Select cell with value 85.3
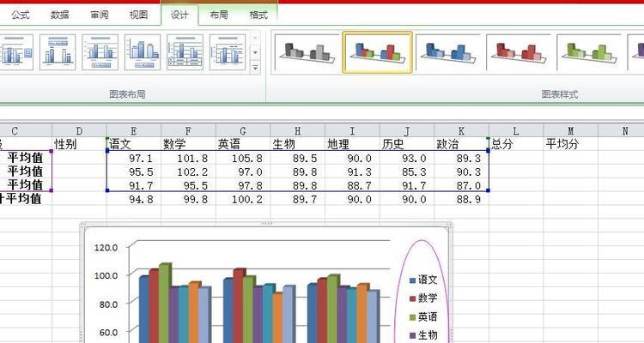Viewport: 644px width, 343px height. (407, 171)
